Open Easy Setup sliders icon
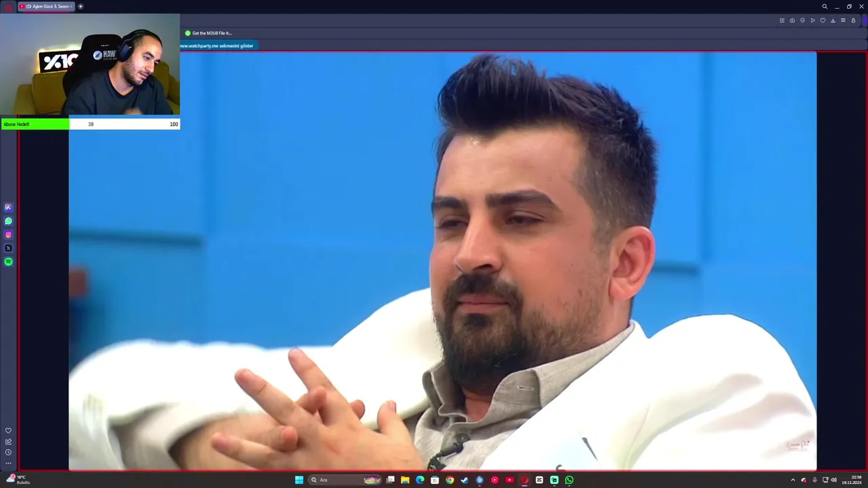Viewport: 868px width, 488px height. click(843, 20)
